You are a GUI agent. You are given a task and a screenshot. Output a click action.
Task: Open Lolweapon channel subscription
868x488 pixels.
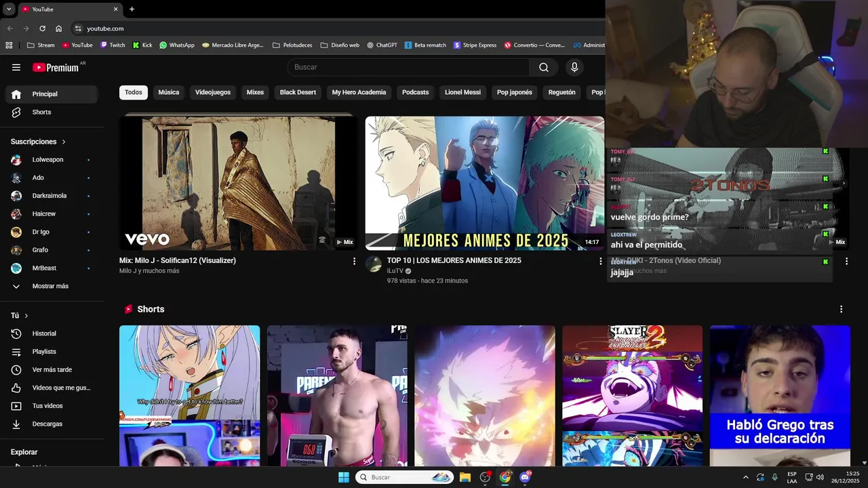52,160
